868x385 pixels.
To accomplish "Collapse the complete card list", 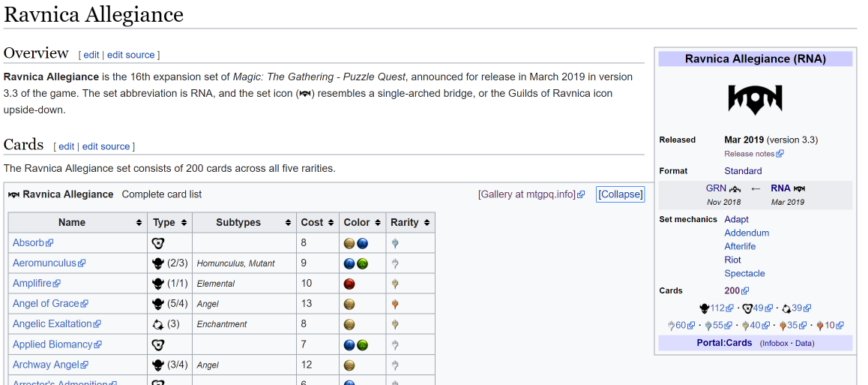I will point(620,194).
